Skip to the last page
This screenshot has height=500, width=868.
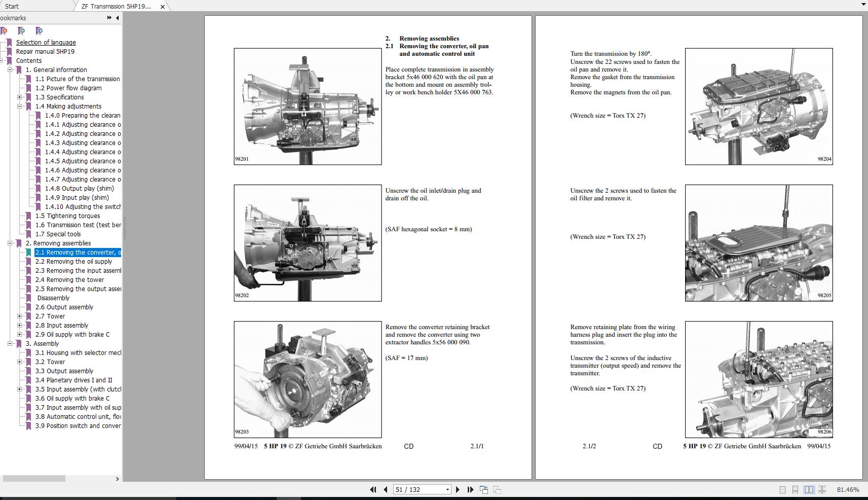coord(471,490)
